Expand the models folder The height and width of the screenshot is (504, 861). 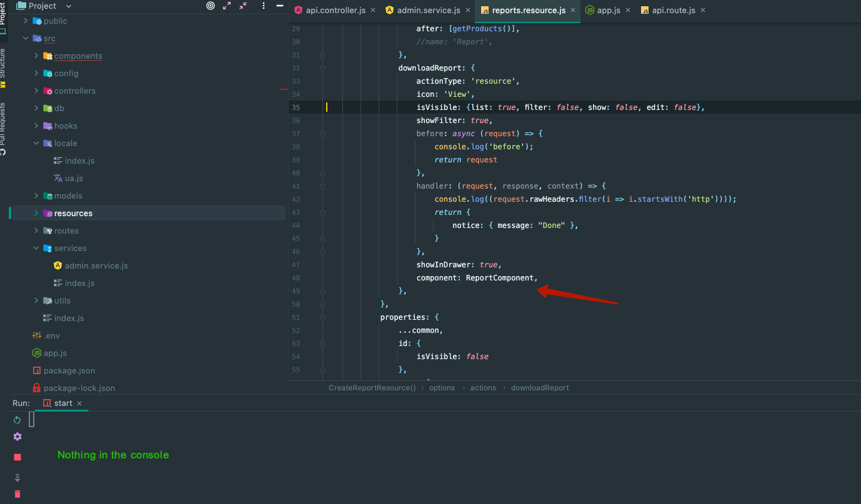coord(36,195)
